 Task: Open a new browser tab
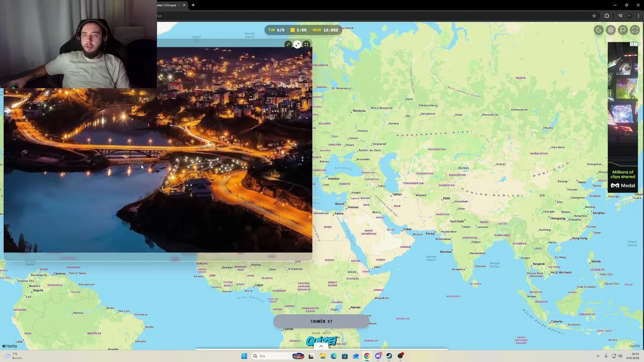[193, 5]
